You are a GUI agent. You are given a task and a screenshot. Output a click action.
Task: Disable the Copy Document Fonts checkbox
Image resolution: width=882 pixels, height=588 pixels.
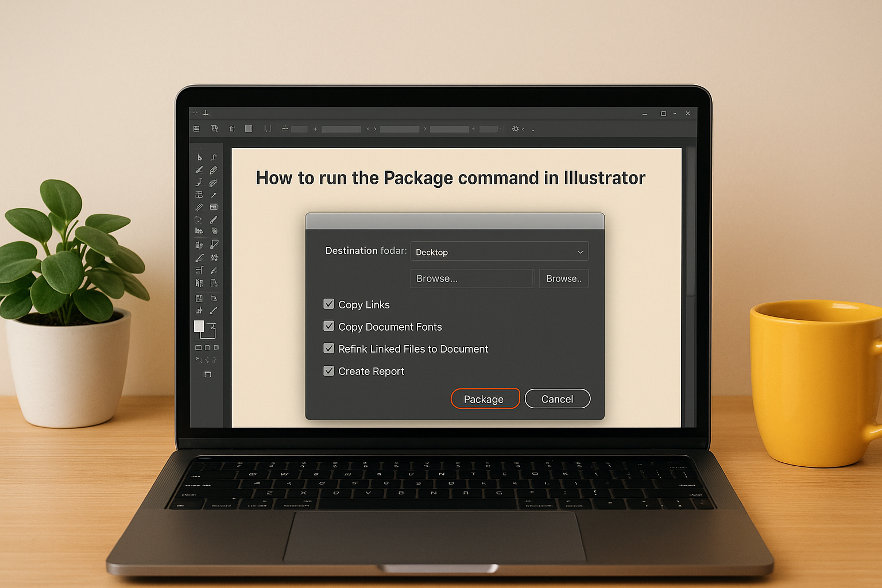click(328, 326)
